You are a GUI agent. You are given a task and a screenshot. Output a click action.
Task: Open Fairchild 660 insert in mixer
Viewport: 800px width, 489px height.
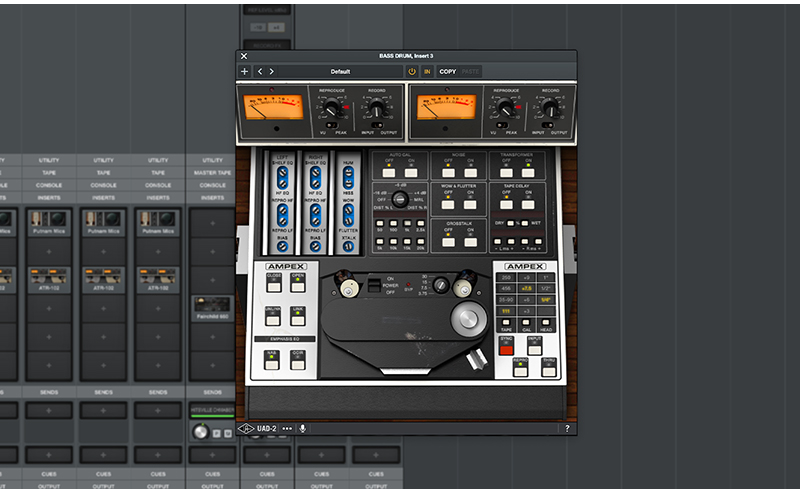(212, 308)
